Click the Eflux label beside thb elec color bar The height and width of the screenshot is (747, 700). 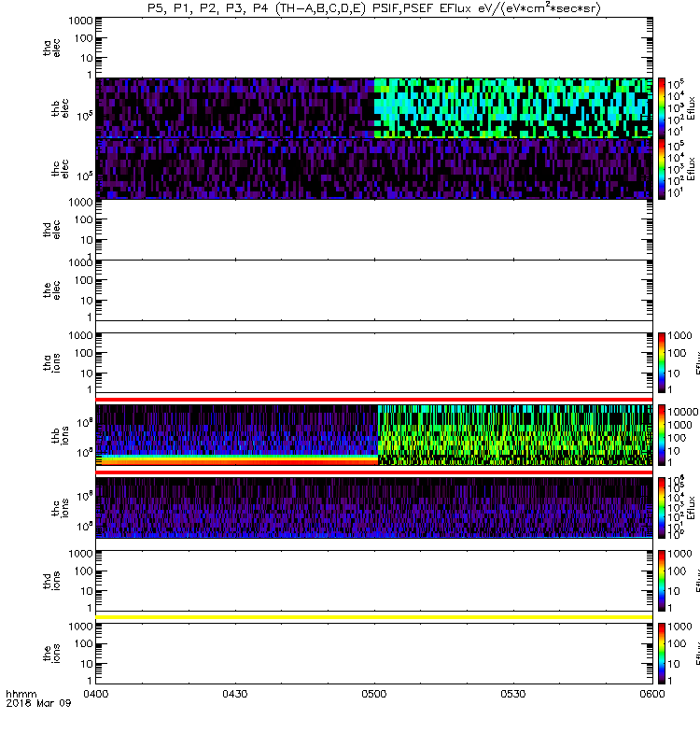tap(692, 108)
